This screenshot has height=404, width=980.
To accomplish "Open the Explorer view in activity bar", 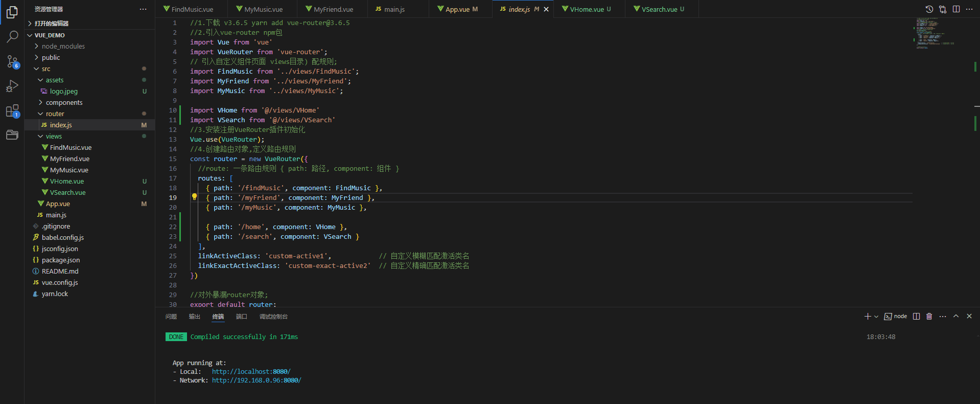I will [x=12, y=12].
